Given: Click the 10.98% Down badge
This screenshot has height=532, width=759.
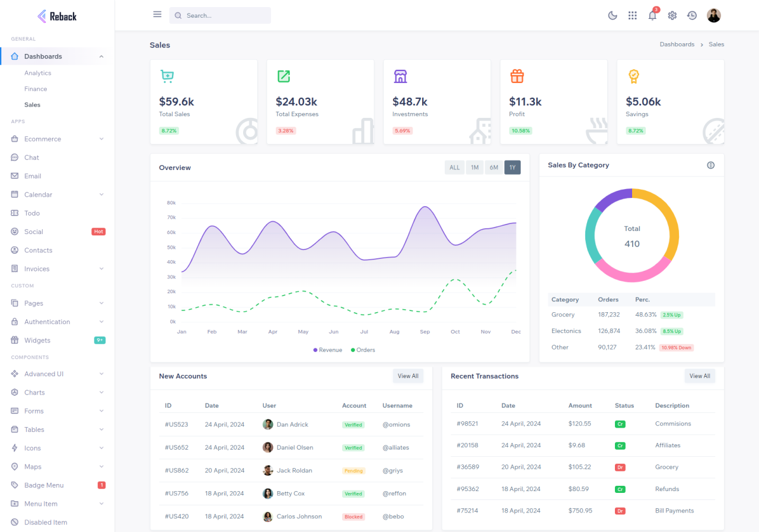Looking at the screenshot, I should point(677,348).
